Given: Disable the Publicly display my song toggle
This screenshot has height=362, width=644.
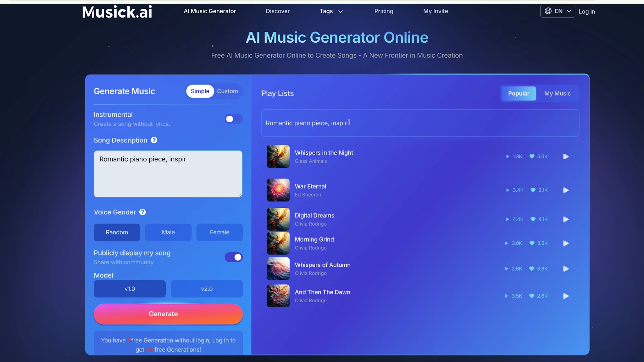Looking at the screenshot, I should tap(233, 257).
